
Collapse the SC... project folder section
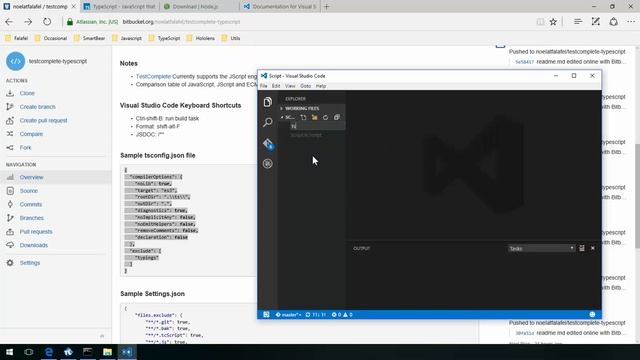(x=287, y=117)
